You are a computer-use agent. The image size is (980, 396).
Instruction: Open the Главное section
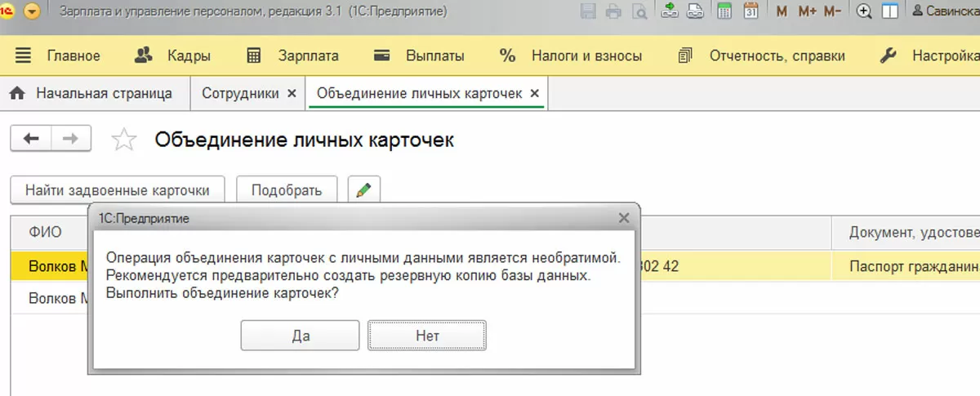coord(58,56)
